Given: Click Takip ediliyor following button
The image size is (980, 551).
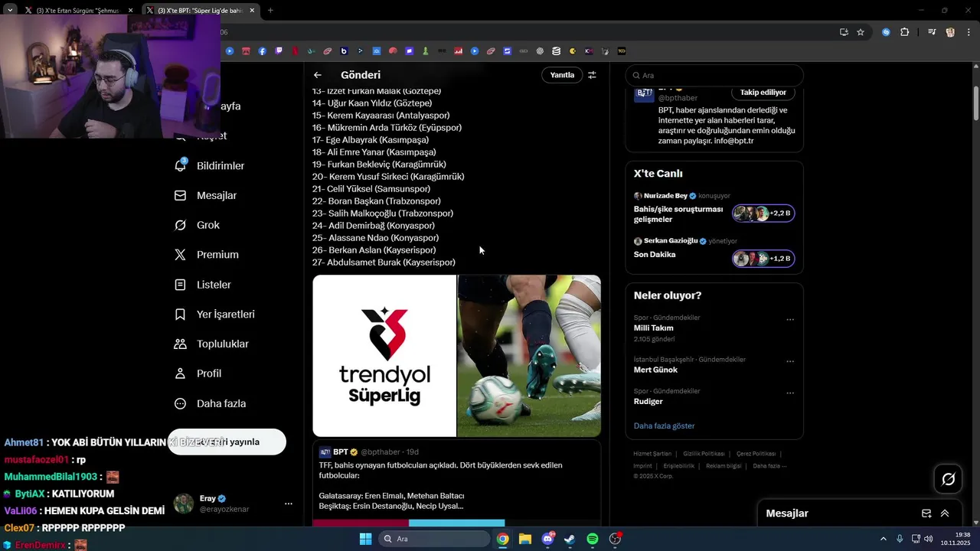Looking at the screenshot, I should 763,93.
